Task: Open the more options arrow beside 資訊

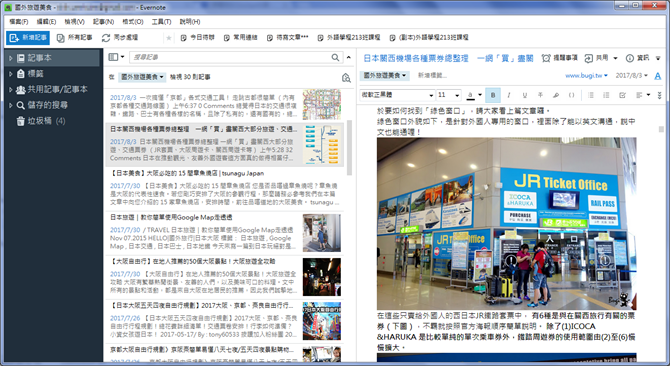Action: [658, 58]
